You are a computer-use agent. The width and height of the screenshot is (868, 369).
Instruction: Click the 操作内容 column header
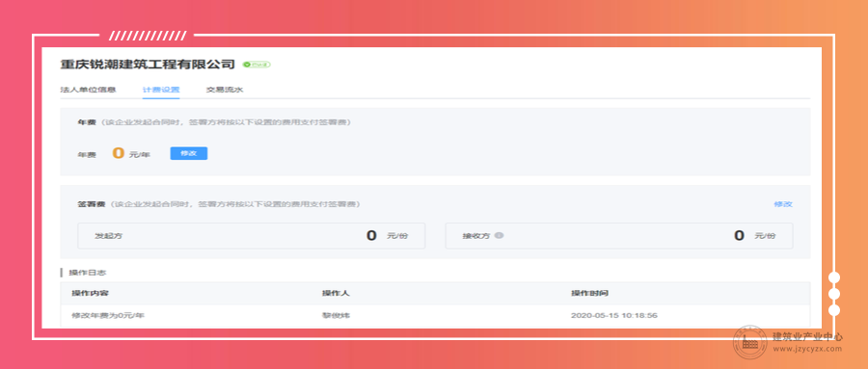pos(91,293)
